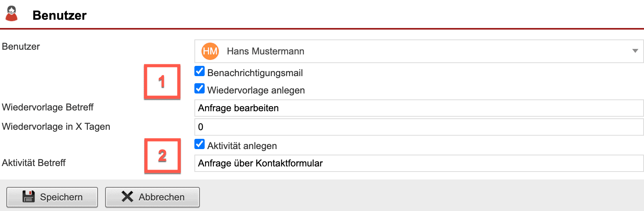The height and width of the screenshot is (211, 644).
Task: Click into the Wiedervorlage in X Tagen field
Action: tap(419, 127)
